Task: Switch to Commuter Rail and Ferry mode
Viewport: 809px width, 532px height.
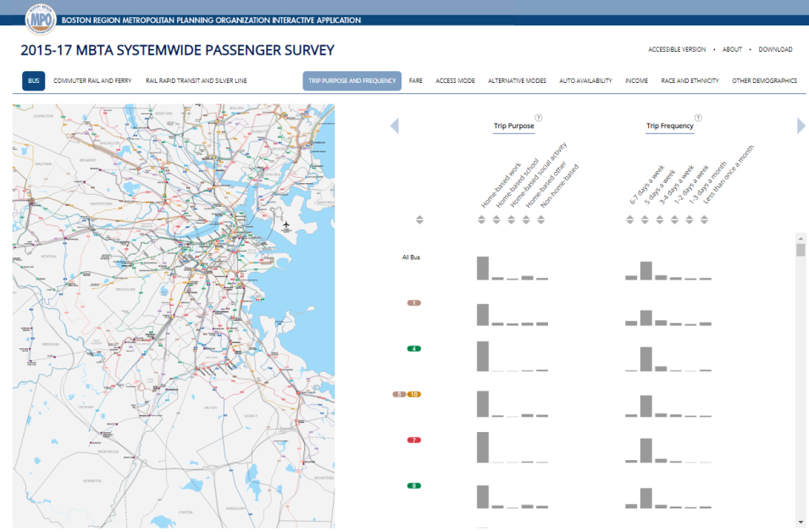Action: pos(92,81)
